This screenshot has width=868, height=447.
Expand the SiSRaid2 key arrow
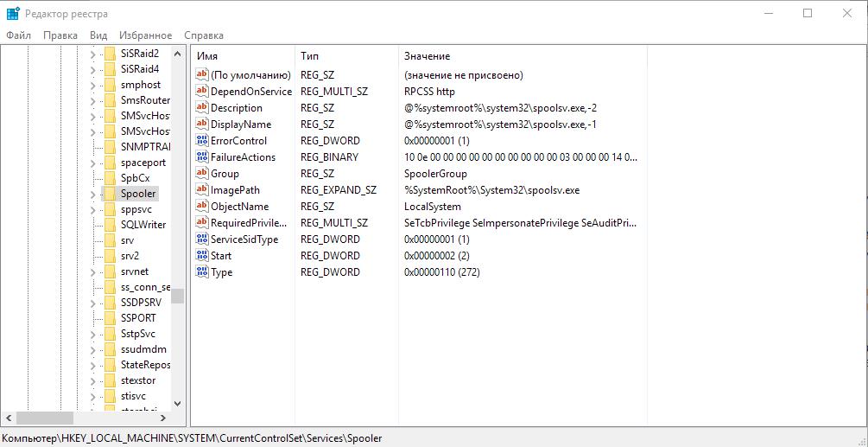point(93,54)
